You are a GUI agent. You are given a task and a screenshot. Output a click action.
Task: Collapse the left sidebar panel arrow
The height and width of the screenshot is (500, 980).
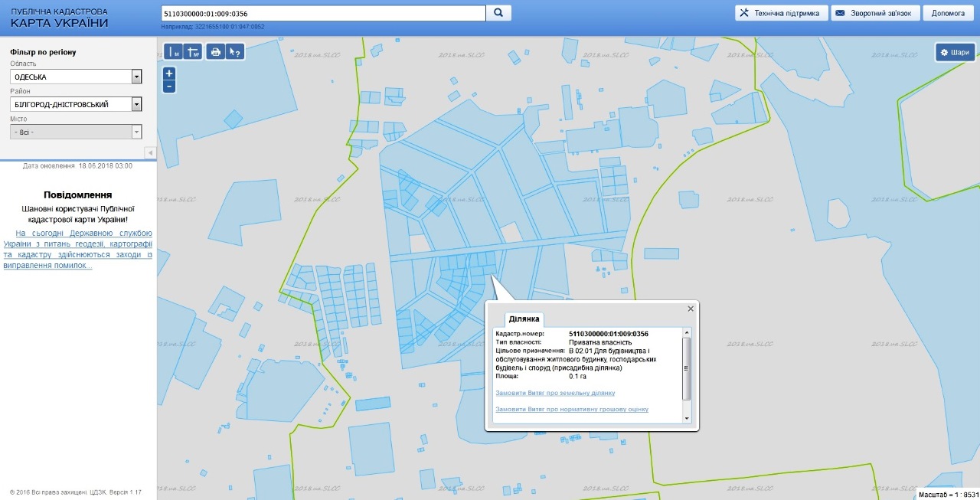coord(150,152)
